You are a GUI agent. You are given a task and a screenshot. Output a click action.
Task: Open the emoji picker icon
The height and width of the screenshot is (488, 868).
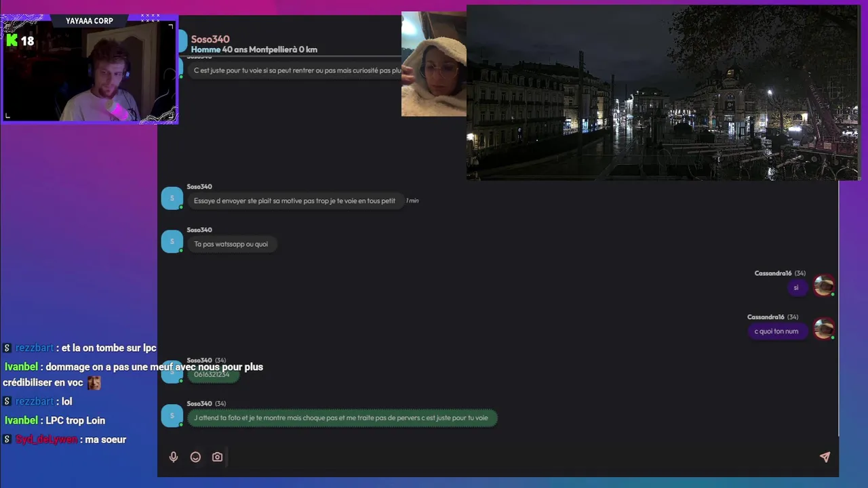(x=195, y=457)
